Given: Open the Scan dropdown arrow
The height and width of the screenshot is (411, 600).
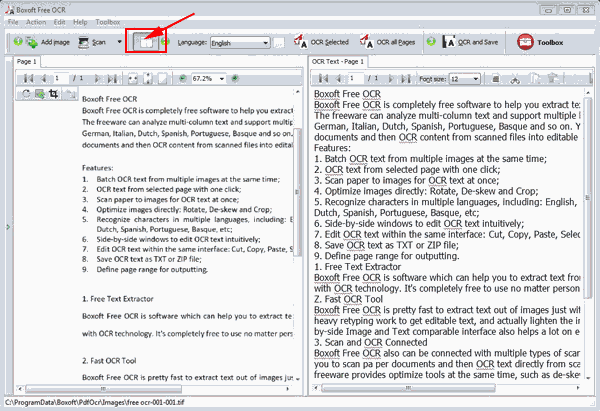Looking at the screenshot, I should point(119,42).
